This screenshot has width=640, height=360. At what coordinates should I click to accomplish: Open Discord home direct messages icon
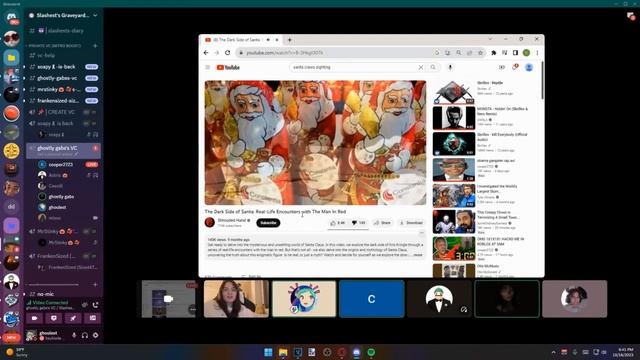[x=11, y=18]
